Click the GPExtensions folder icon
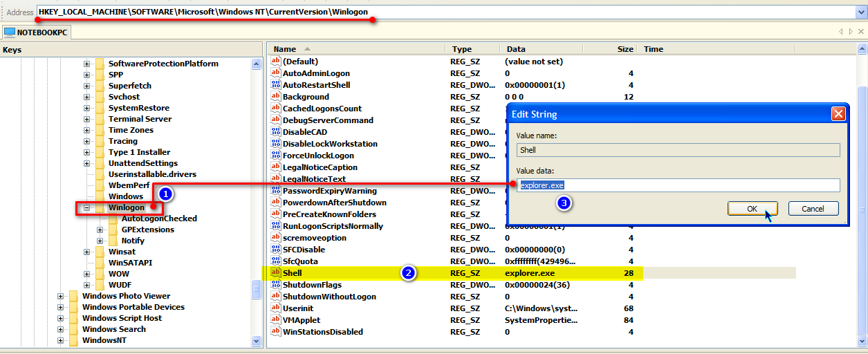868x354 pixels. pos(113,230)
